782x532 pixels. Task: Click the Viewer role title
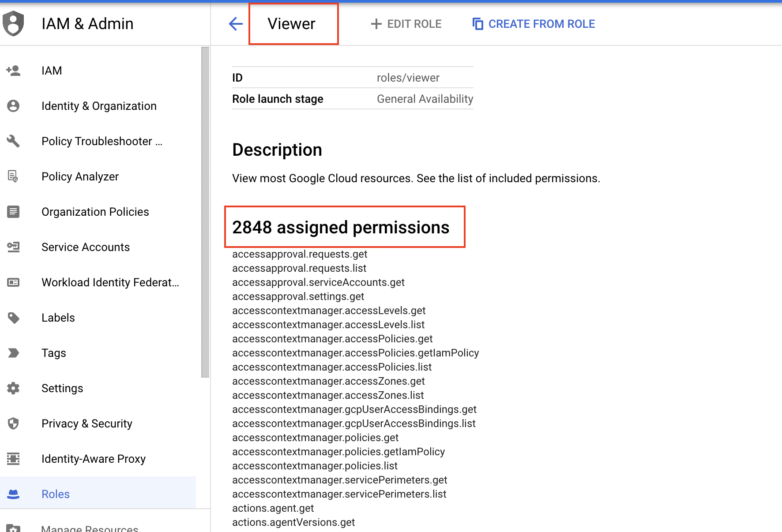tap(292, 24)
